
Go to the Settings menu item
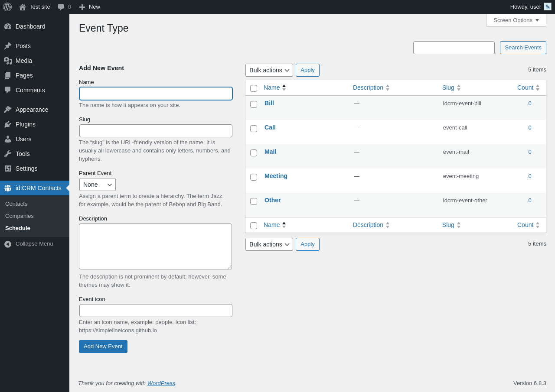pos(26,168)
